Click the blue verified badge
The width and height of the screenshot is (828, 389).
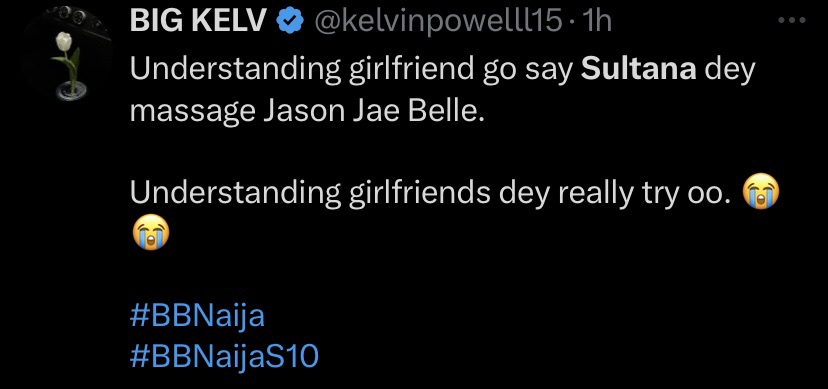[x=290, y=22]
